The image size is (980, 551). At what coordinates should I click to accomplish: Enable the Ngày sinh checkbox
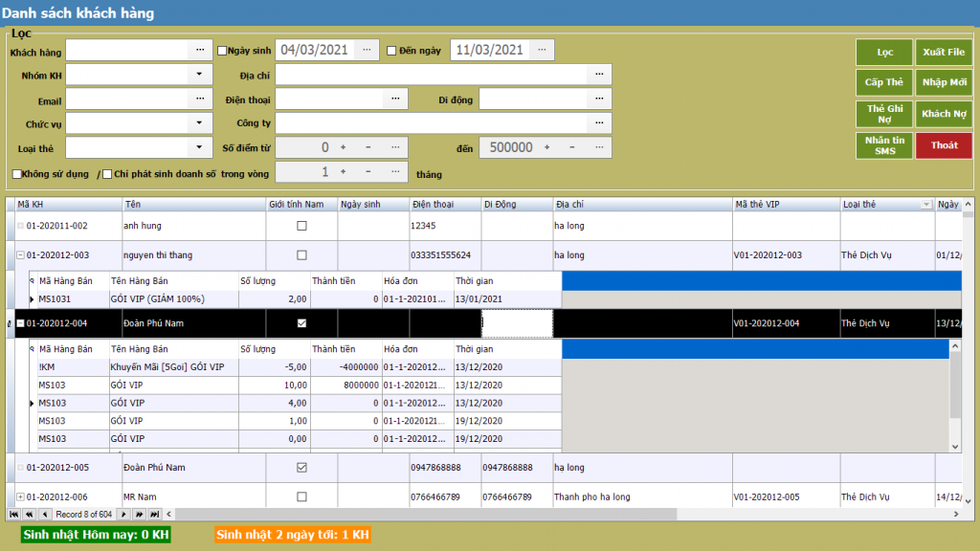pos(222,51)
